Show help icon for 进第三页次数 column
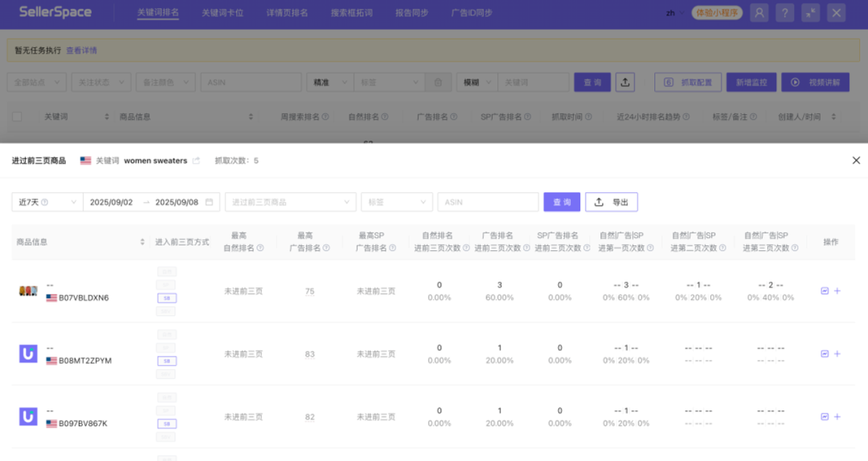868x461 pixels. pos(795,249)
